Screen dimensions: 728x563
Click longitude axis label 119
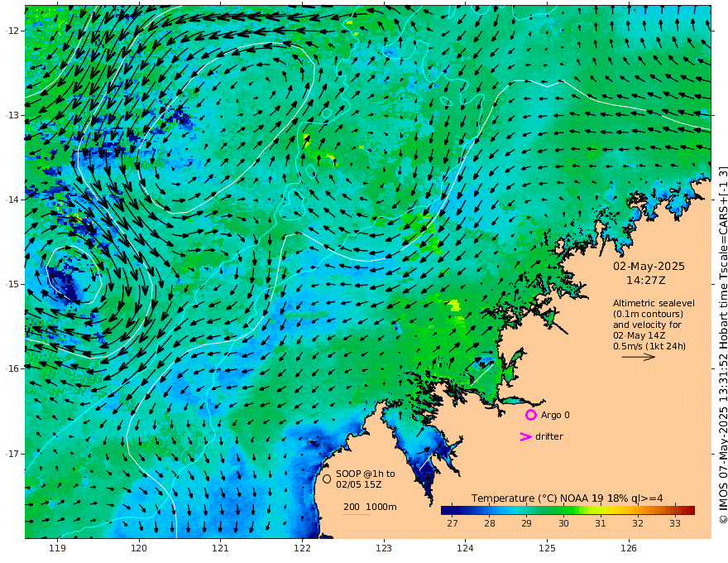(58, 549)
